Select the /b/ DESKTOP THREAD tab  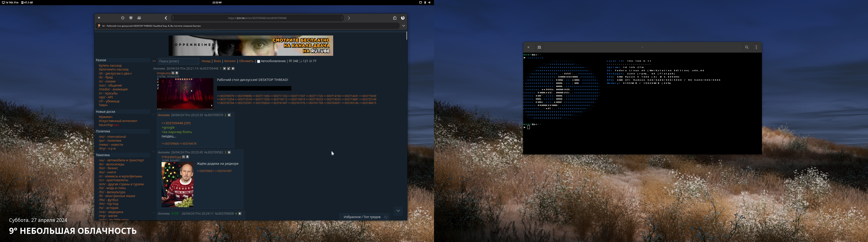tap(248, 26)
